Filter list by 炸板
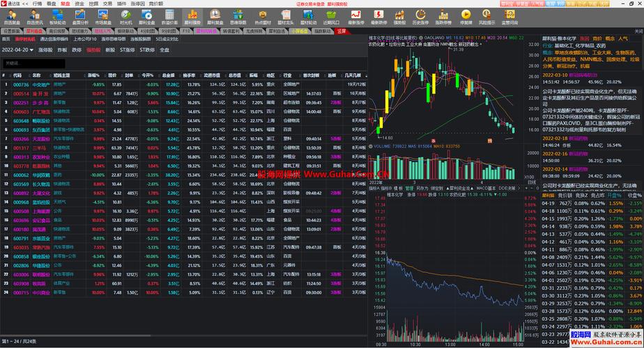 tap(62, 49)
